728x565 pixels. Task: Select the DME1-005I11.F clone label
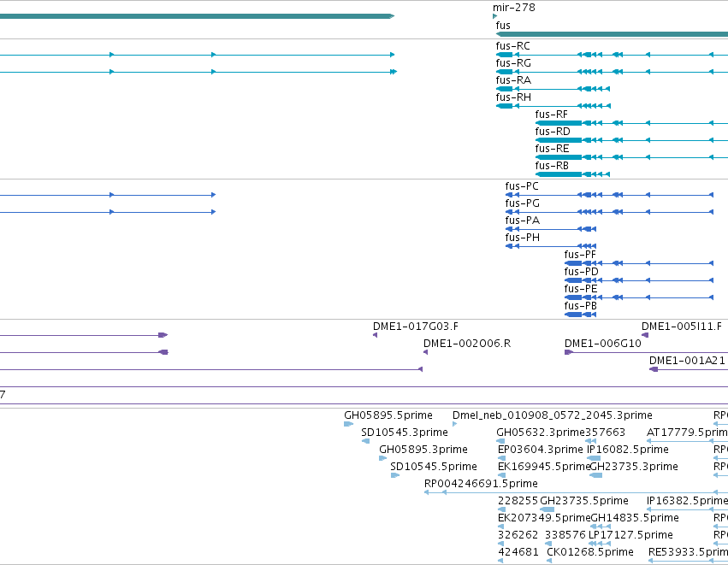(682, 327)
